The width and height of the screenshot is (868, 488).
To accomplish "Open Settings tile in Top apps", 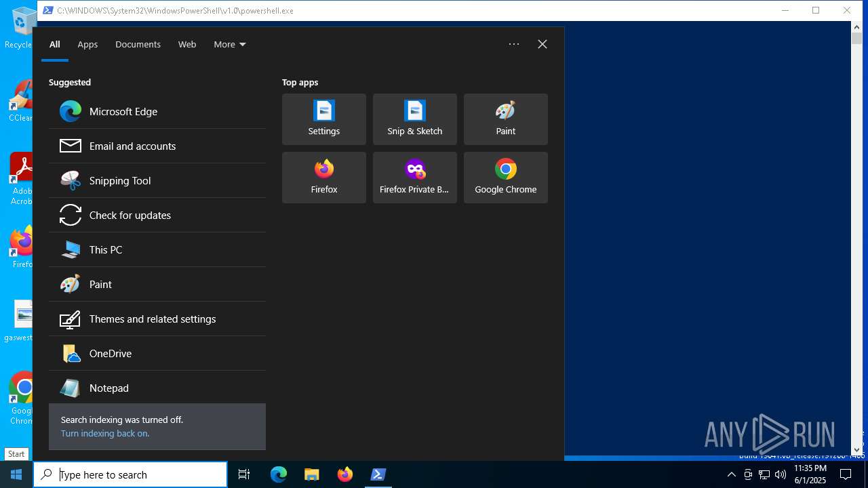I will [x=324, y=119].
